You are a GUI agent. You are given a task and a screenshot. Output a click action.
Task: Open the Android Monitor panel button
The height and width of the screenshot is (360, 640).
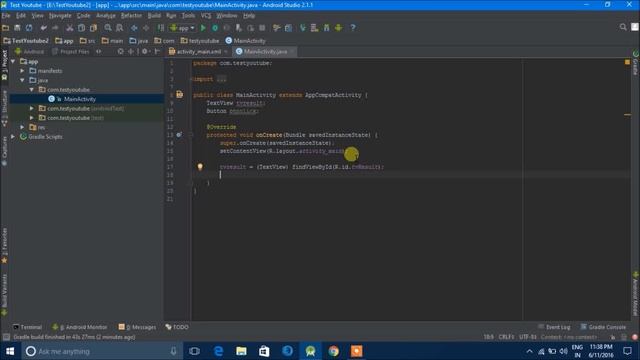pos(80,327)
